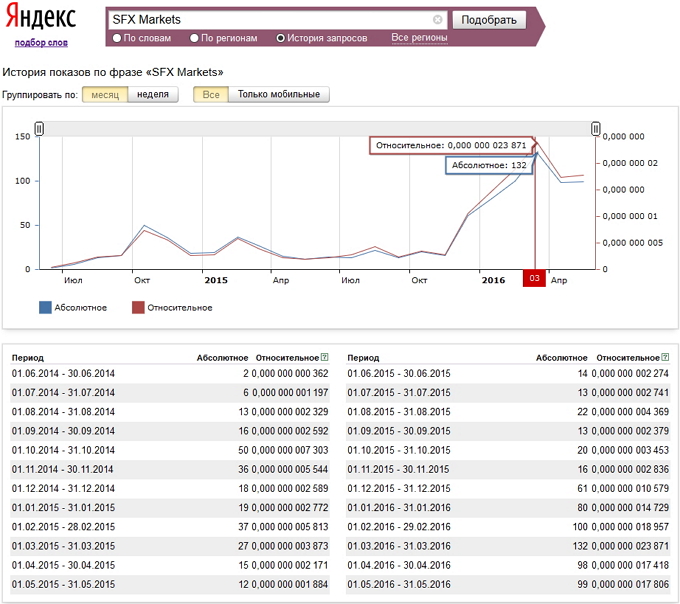Clear the search field with the X icon
This screenshot has height=604, width=680.
coord(438,20)
